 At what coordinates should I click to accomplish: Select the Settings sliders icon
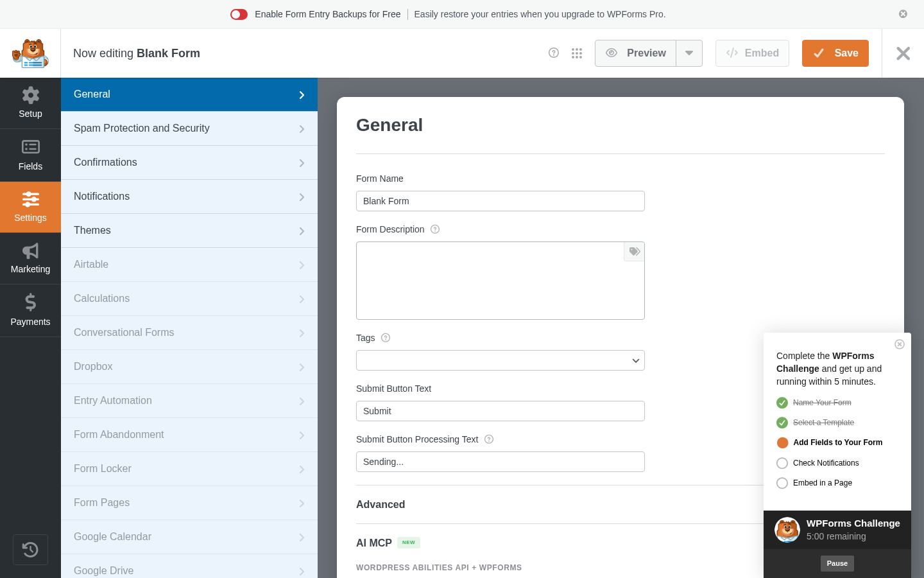click(30, 207)
